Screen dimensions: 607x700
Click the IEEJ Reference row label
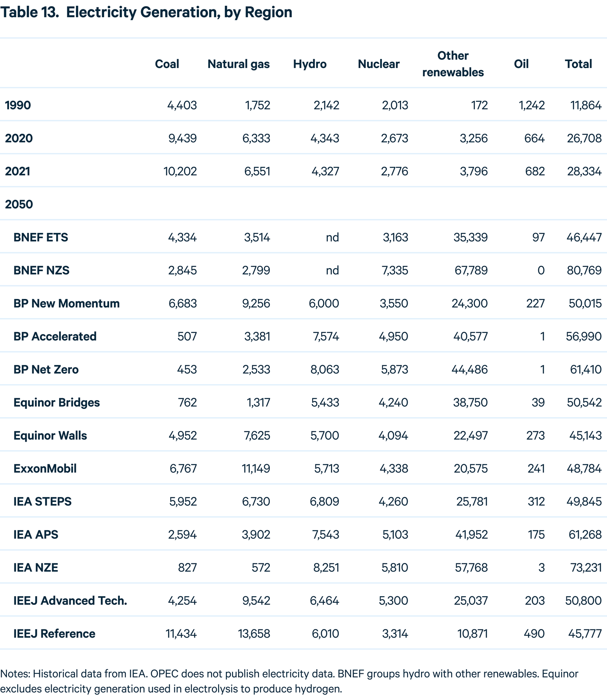[54, 634]
